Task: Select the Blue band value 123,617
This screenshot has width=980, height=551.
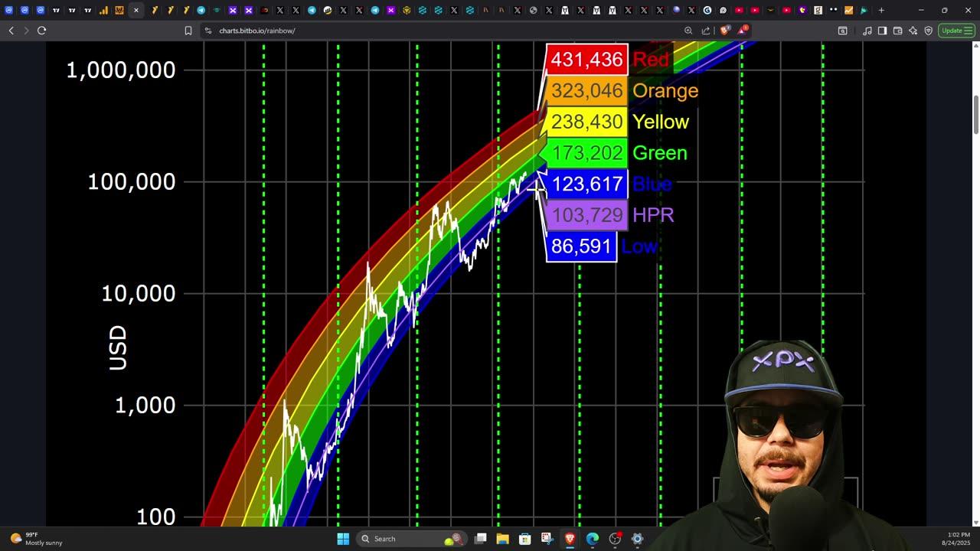Action: pos(586,184)
